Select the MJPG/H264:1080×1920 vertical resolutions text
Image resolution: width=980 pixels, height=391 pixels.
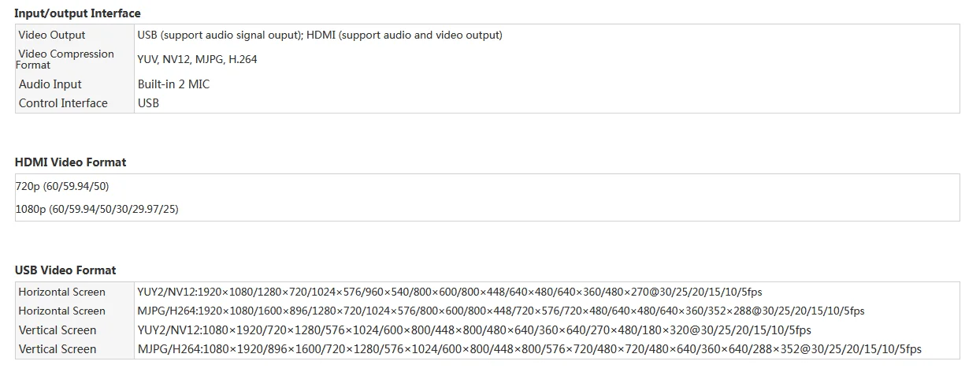tap(529, 349)
